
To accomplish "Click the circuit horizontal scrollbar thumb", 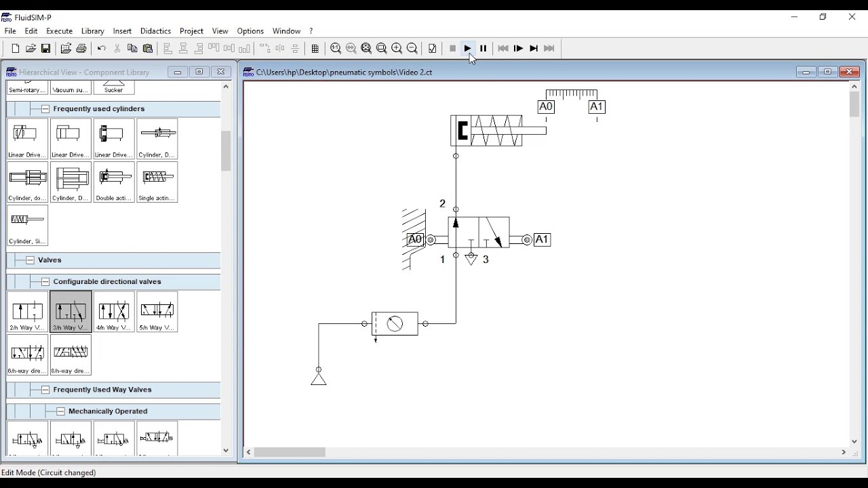I will pos(290,452).
